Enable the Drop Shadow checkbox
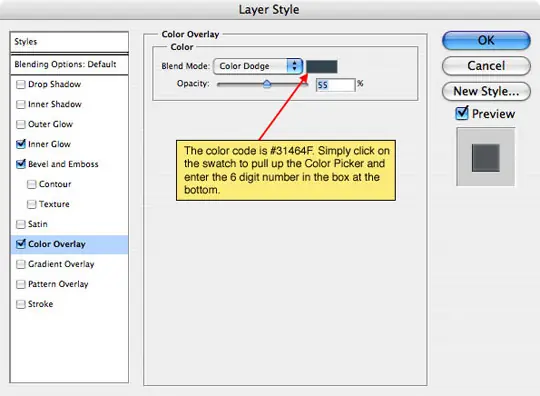Screen dimensions: 540x396 click(21, 84)
